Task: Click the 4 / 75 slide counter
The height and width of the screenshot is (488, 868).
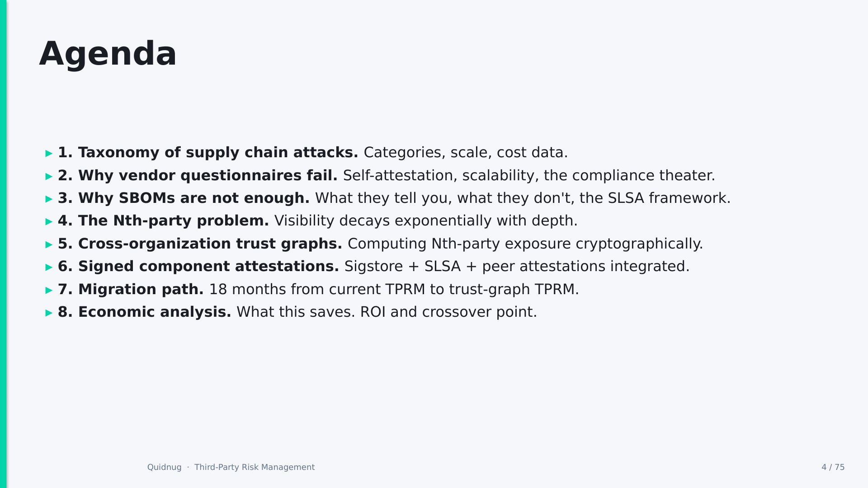Action: pyautogui.click(x=833, y=467)
